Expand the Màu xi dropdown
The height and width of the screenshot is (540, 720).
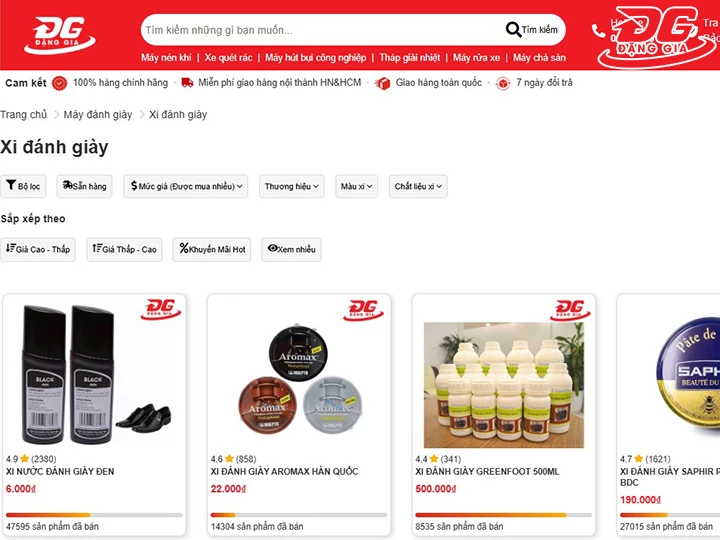(x=356, y=186)
